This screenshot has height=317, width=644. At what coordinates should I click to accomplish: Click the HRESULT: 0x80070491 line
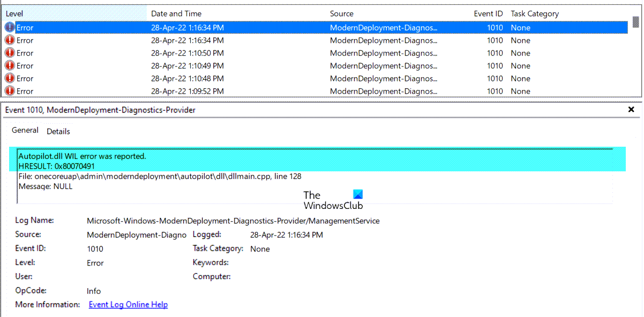57,166
